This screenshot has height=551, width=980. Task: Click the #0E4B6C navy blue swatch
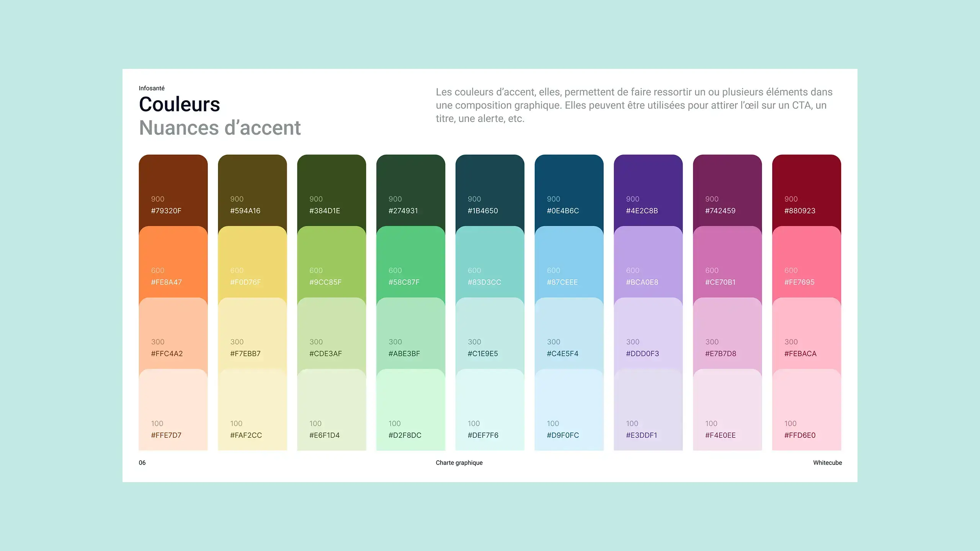tap(569, 190)
